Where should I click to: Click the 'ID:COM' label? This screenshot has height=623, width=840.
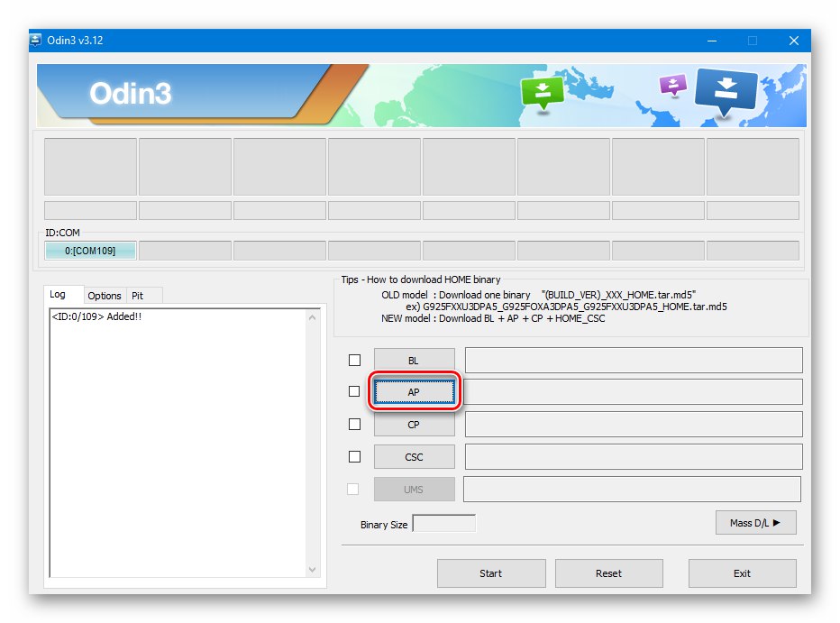pyautogui.click(x=63, y=233)
